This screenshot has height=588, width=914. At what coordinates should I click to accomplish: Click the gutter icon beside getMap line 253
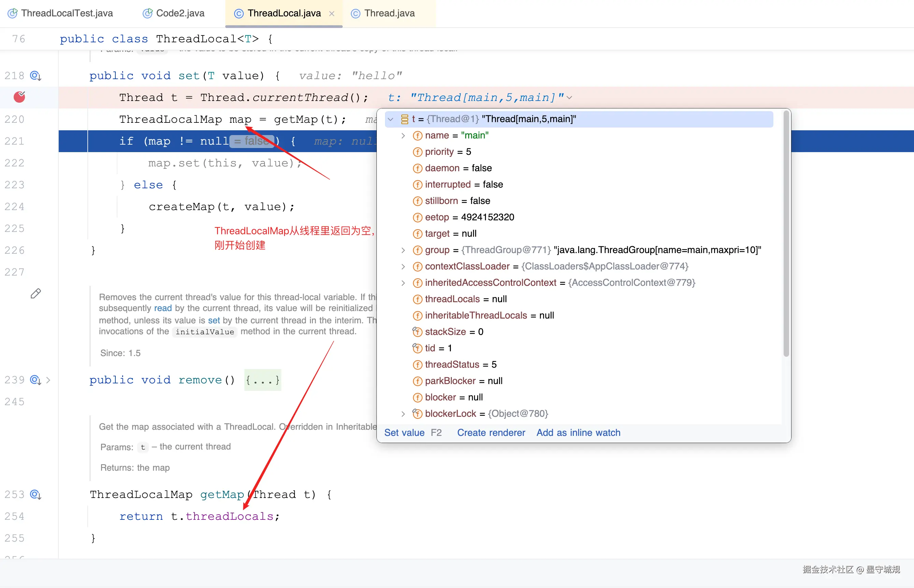35,495
